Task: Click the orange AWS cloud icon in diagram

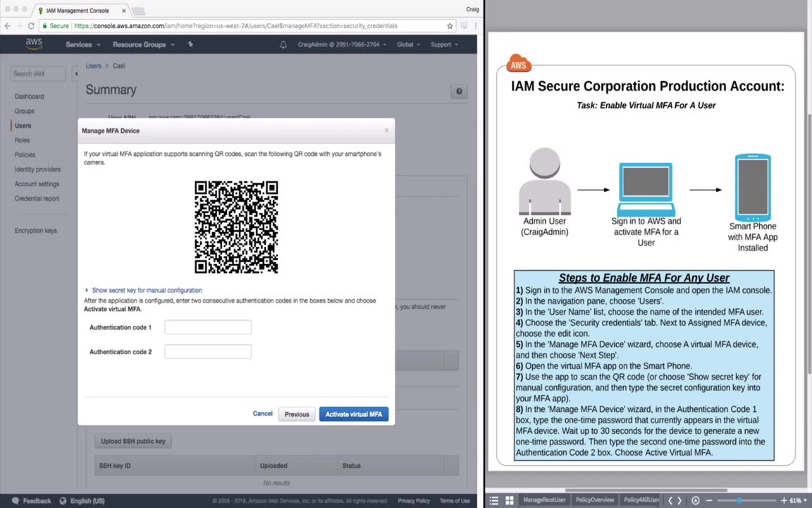Action: (x=518, y=64)
